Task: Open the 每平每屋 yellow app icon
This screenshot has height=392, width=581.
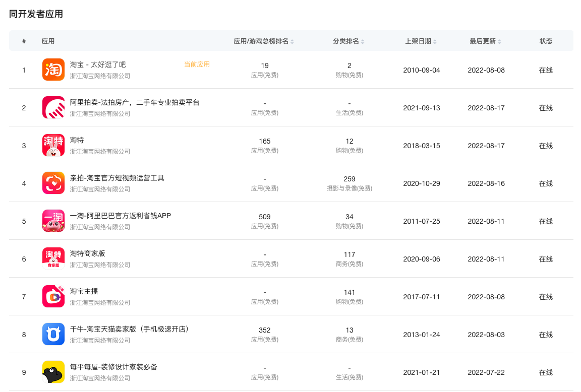Action: (53, 372)
